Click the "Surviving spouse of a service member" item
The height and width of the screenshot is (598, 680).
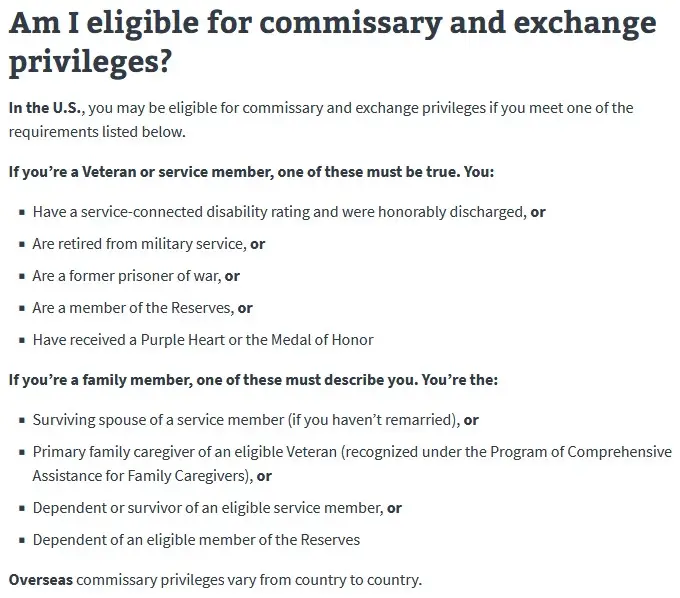click(246, 420)
